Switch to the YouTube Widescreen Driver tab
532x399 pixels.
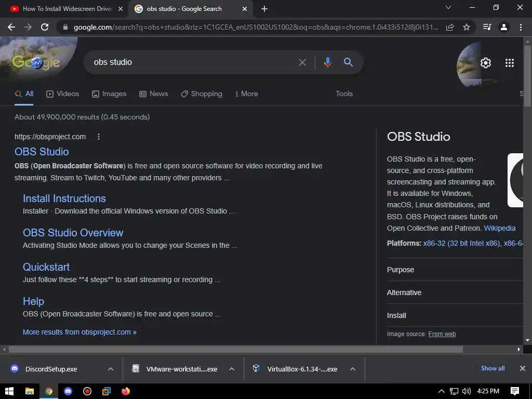tap(64, 9)
